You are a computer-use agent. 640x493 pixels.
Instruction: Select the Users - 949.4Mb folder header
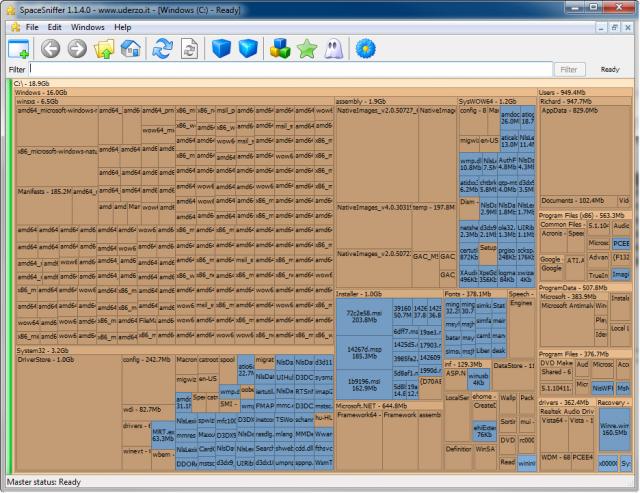(x=585, y=93)
